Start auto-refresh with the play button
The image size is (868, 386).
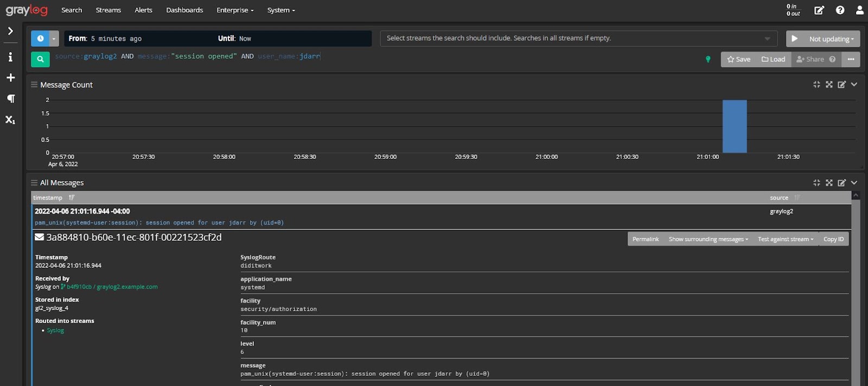794,38
